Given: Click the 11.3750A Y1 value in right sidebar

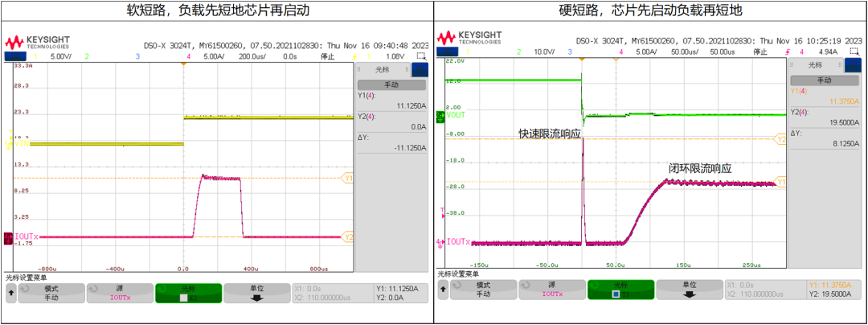Looking at the screenshot, I should click(x=842, y=101).
